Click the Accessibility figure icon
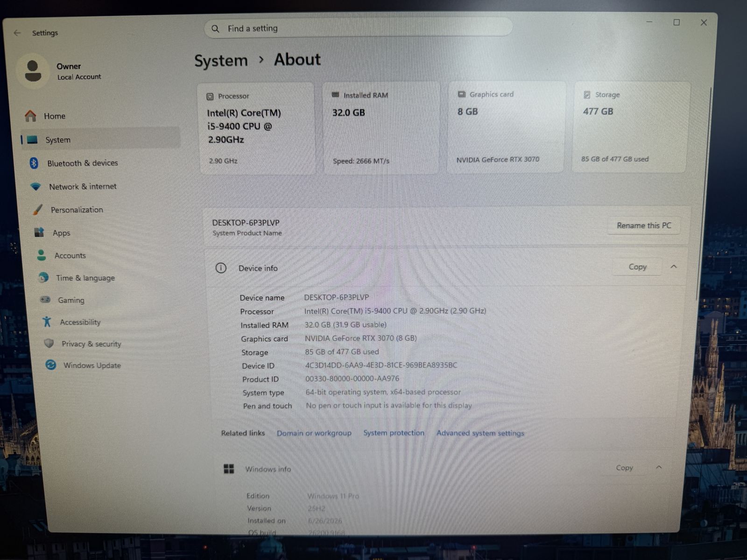 [47, 322]
